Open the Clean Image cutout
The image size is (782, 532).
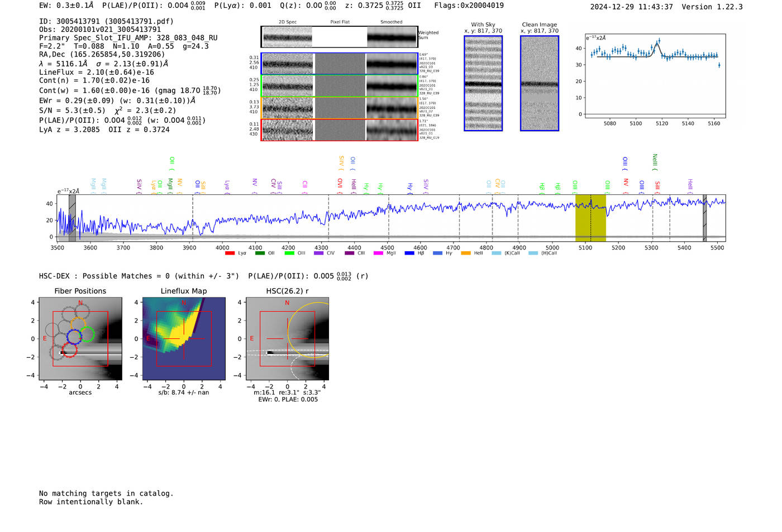(x=540, y=83)
